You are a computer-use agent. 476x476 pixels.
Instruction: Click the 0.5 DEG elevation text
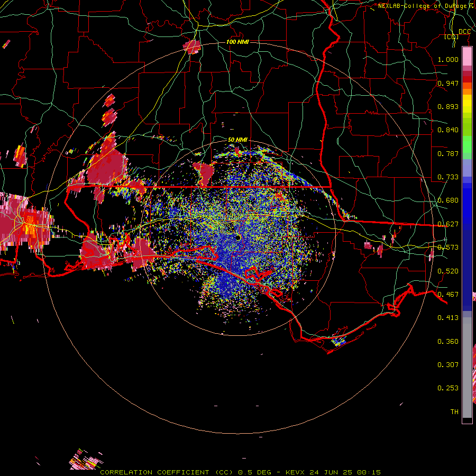[x=255, y=472]
